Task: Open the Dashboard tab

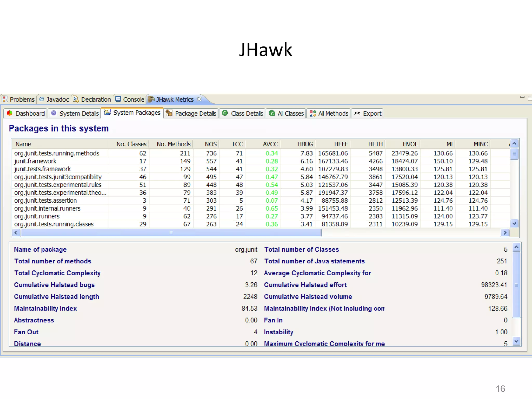Action: pos(25,113)
